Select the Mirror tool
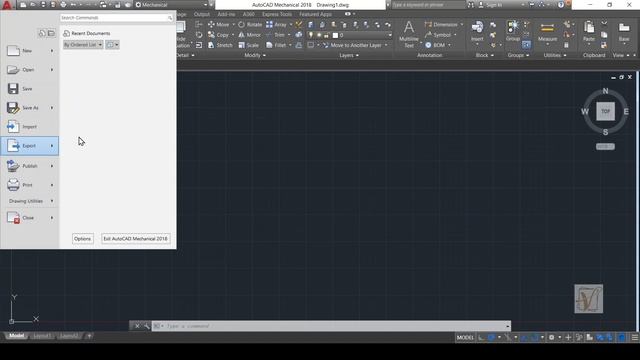The width and height of the screenshot is (640, 360). [x=249, y=35]
